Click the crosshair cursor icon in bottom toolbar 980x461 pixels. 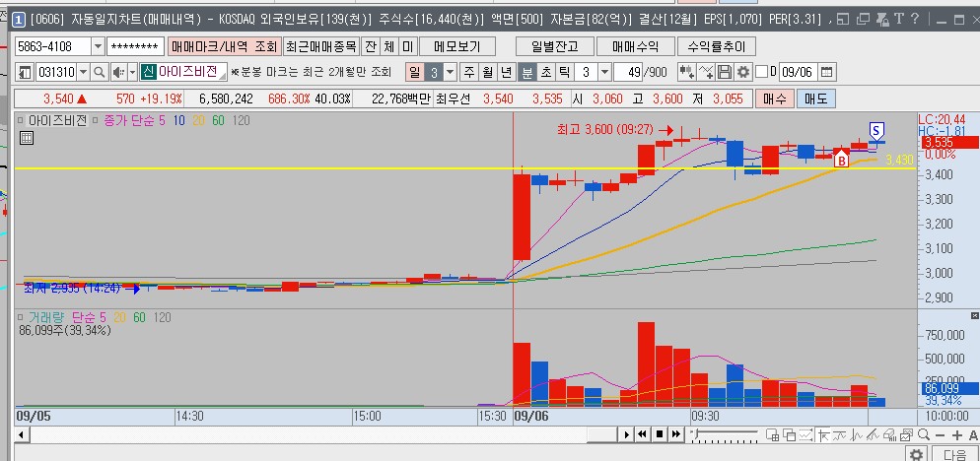(x=824, y=434)
